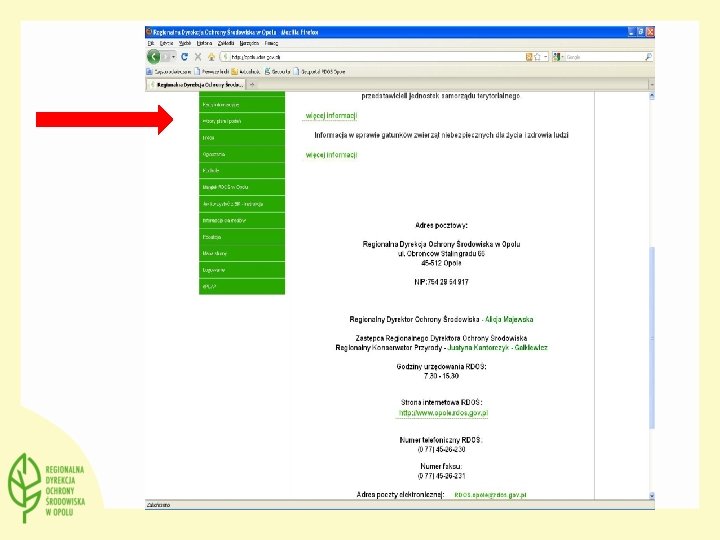Click więcej informacji under samorządu terytorialnego
Viewport: 720px width, 540px height.
coord(331,116)
